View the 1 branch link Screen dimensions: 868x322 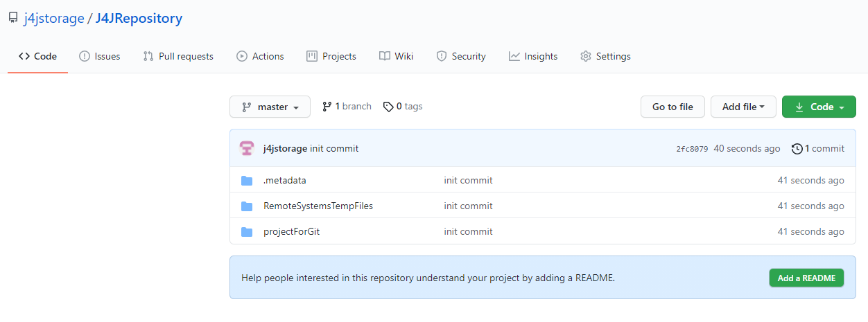coord(347,107)
